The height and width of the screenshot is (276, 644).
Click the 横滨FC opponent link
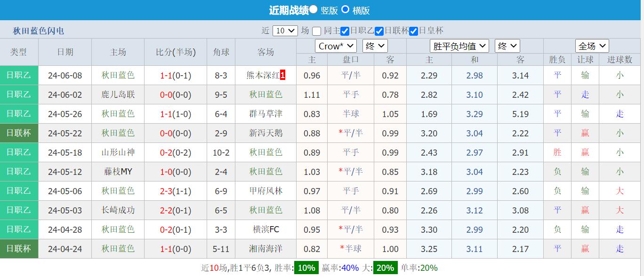(266, 229)
